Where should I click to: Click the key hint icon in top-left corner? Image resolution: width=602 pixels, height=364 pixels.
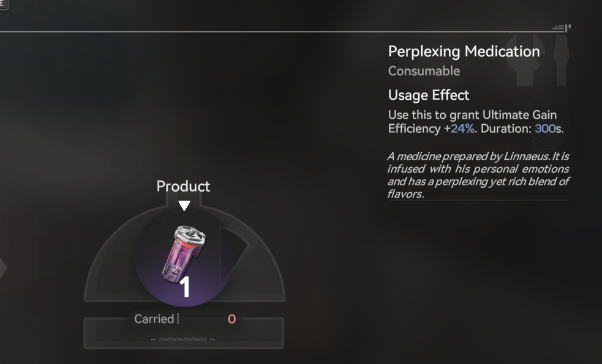click(x=4, y=5)
